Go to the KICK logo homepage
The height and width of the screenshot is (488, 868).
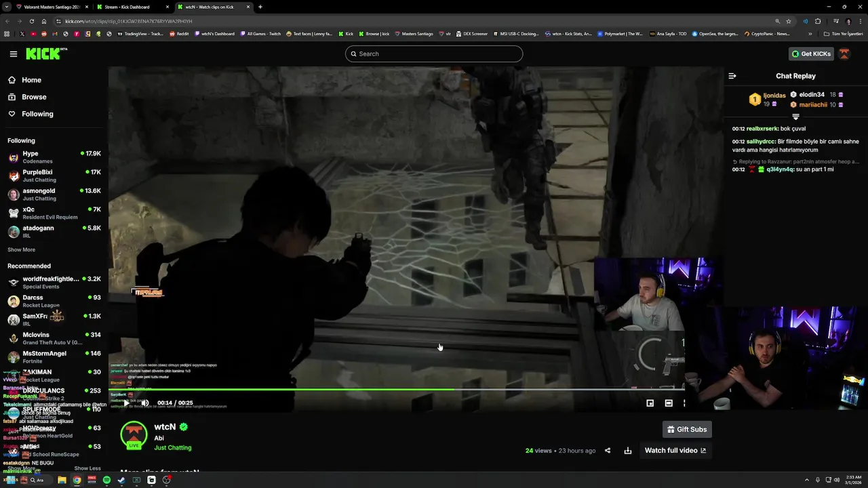[47, 54]
